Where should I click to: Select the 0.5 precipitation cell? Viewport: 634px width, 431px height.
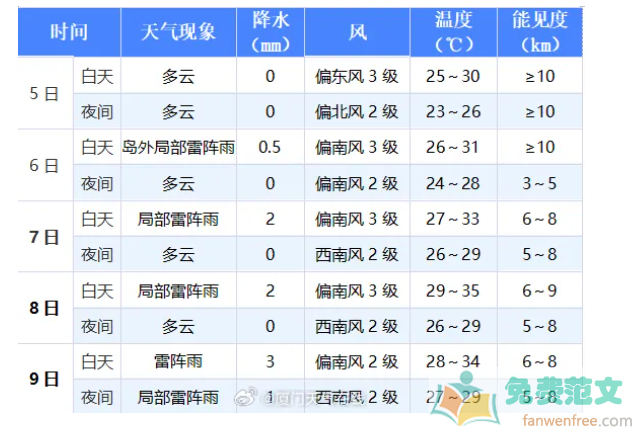coord(269,147)
